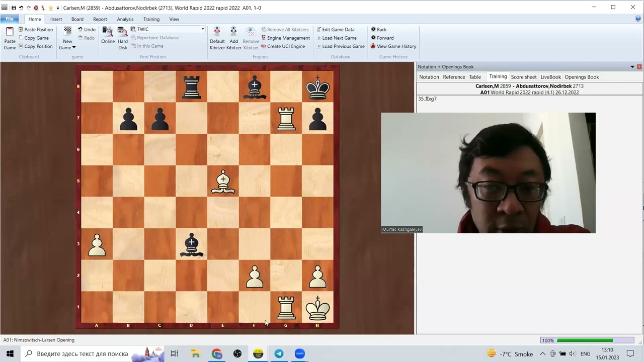Image resolution: width=644 pixels, height=362 pixels.
Task: Click the ENG language indicator
Action: (585, 354)
